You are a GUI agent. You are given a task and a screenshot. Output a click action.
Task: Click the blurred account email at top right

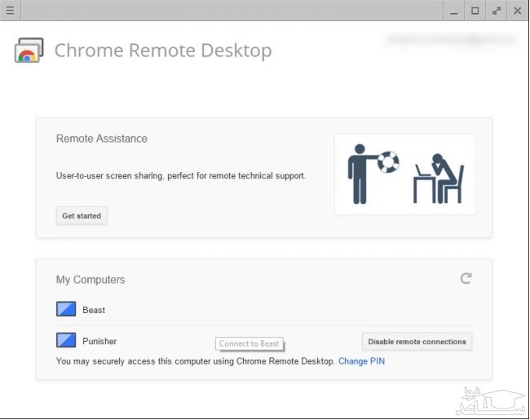(450, 39)
